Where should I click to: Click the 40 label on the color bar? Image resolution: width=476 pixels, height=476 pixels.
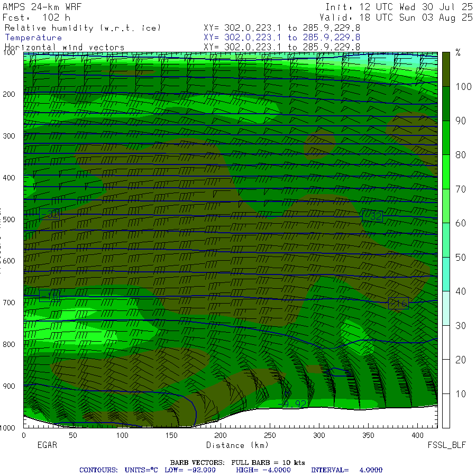pyautogui.click(x=461, y=291)
